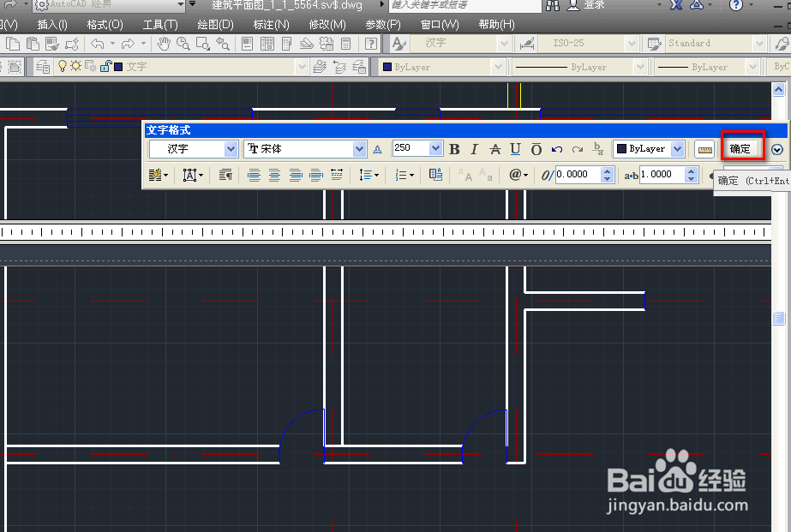Open 工具(T) menu
Image resolution: width=791 pixels, height=532 pixels.
point(160,25)
